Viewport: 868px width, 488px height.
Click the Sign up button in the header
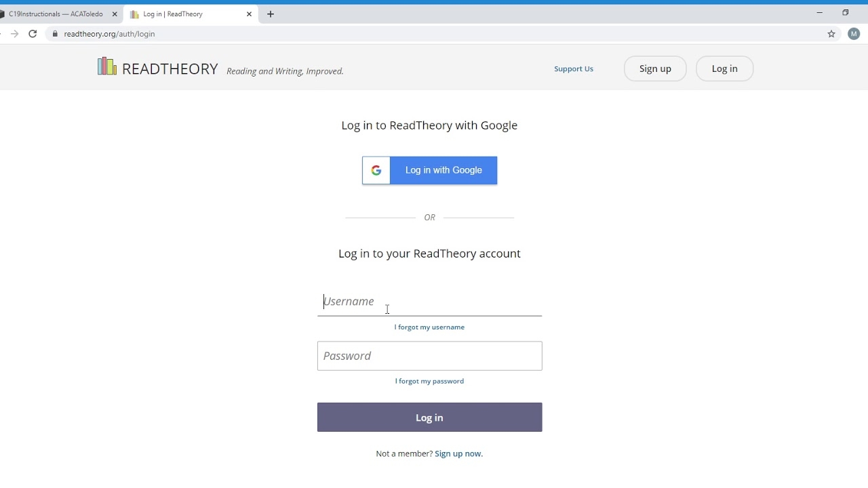[x=654, y=68]
